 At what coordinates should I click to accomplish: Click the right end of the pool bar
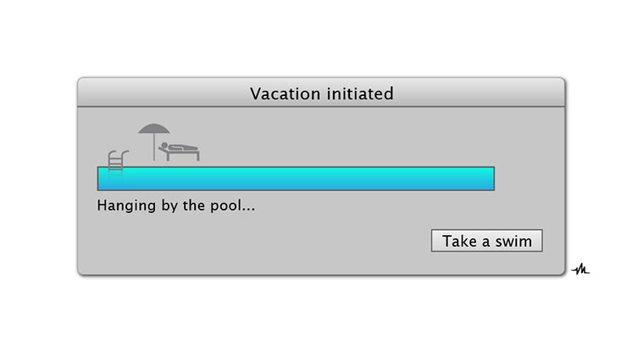coord(489,179)
